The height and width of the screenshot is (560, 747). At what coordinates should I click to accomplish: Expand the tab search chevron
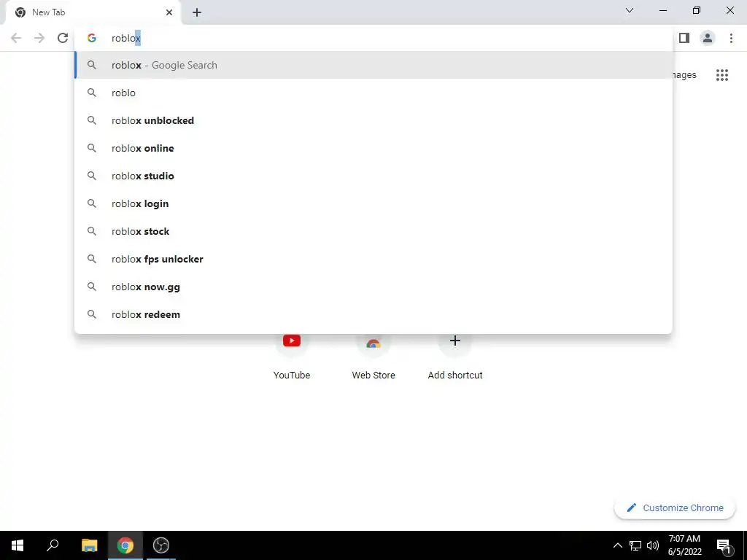pyautogui.click(x=630, y=10)
